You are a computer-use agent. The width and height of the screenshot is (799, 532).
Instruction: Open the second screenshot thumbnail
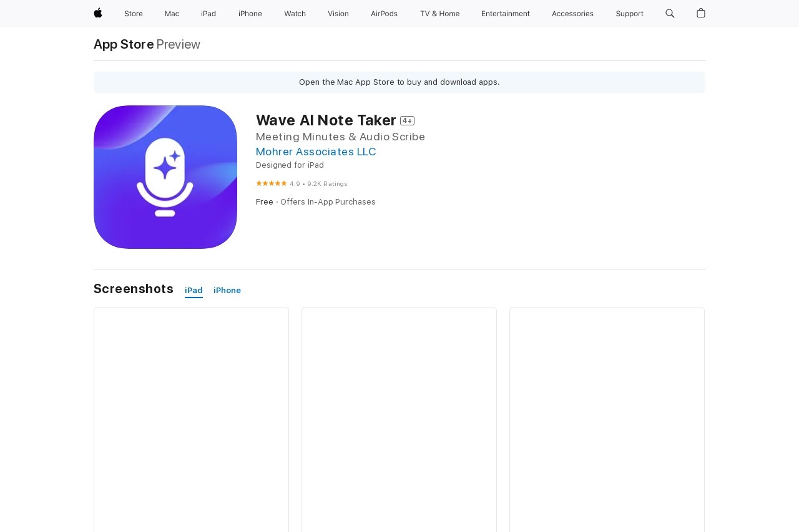tap(399, 419)
